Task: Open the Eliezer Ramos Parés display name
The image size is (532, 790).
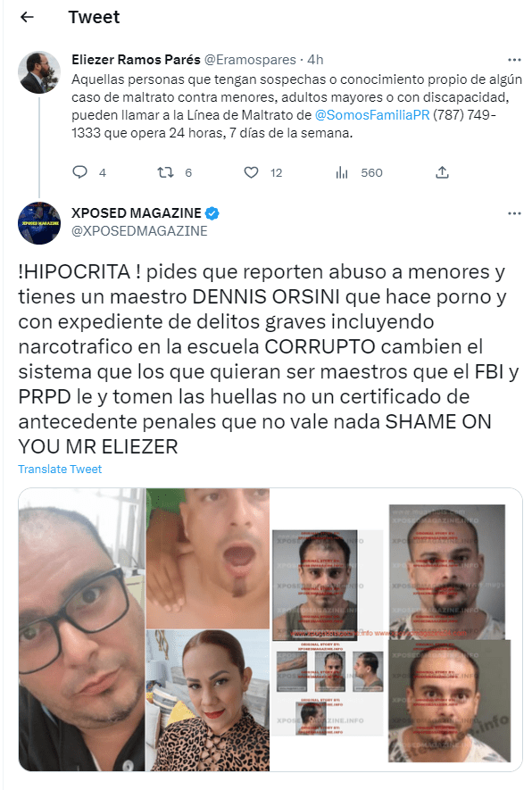Action: point(136,60)
